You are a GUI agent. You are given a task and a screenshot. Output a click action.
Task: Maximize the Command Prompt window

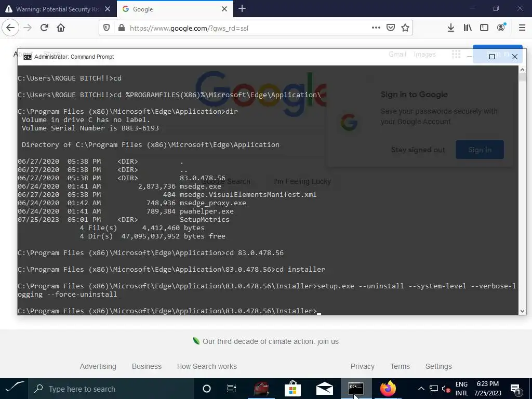492,57
